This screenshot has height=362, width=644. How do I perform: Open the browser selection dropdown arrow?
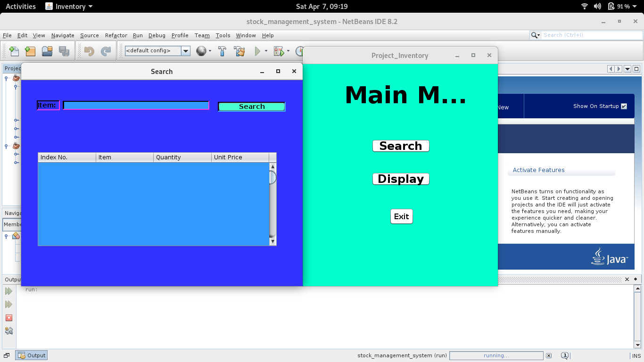tap(210, 51)
